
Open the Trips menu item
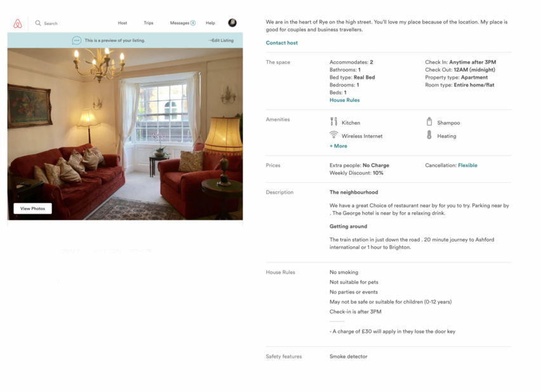[149, 23]
